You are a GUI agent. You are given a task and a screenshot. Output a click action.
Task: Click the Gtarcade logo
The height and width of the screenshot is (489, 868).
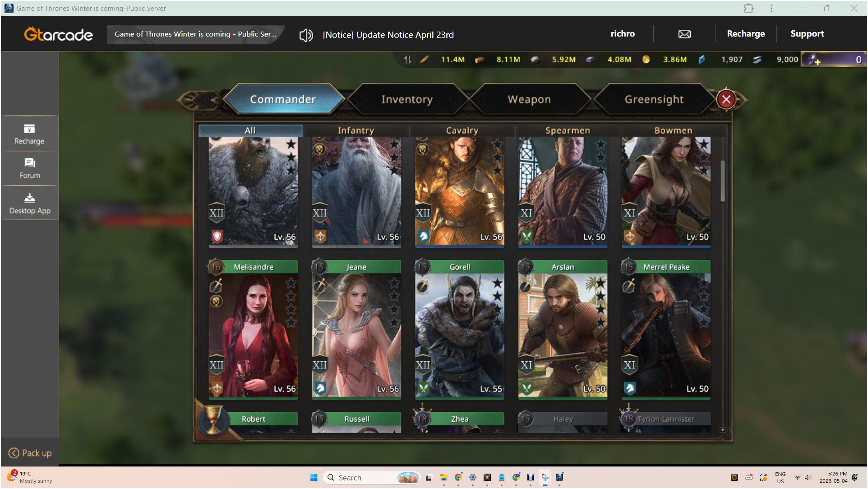point(58,34)
